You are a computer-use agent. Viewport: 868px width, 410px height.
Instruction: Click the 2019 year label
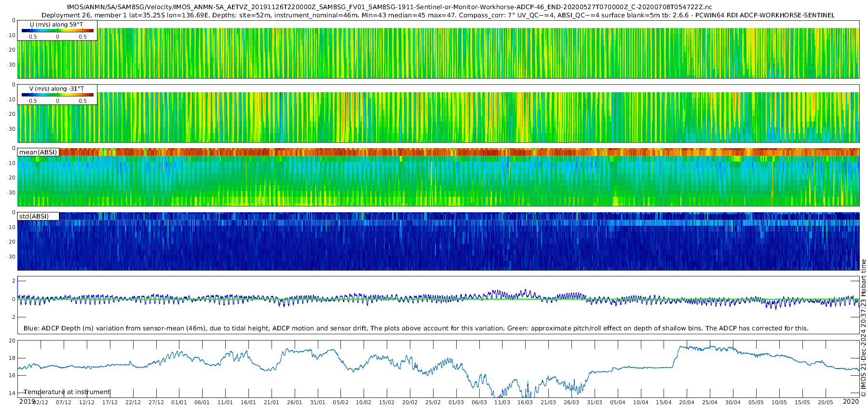[27, 401]
